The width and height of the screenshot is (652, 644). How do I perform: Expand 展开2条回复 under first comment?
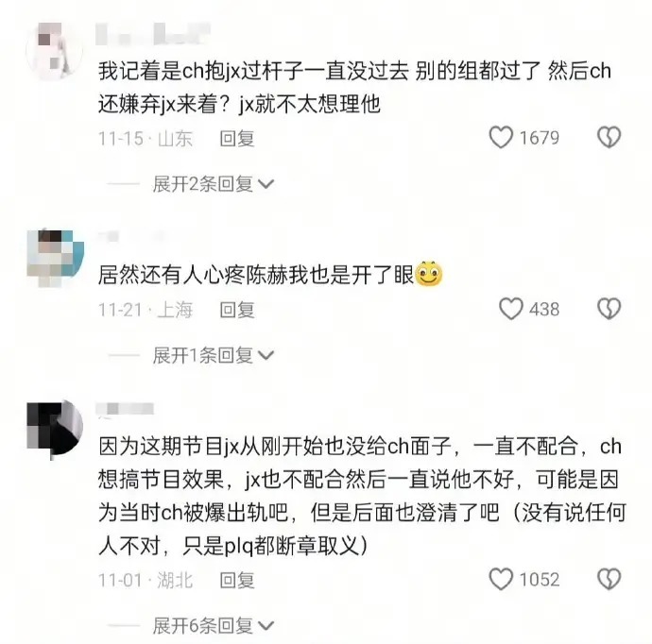(213, 184)
